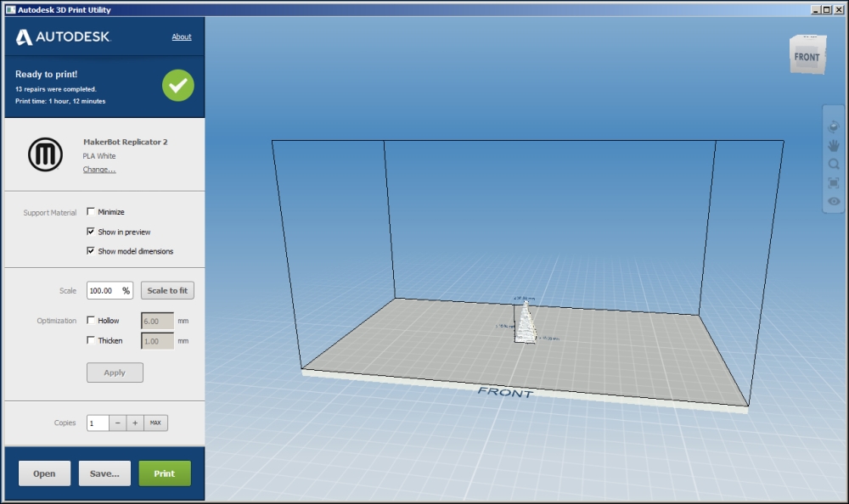Click the Hollow thickness mm field
Viewport: 849px width, 504px height.
(x=158, y=321)
